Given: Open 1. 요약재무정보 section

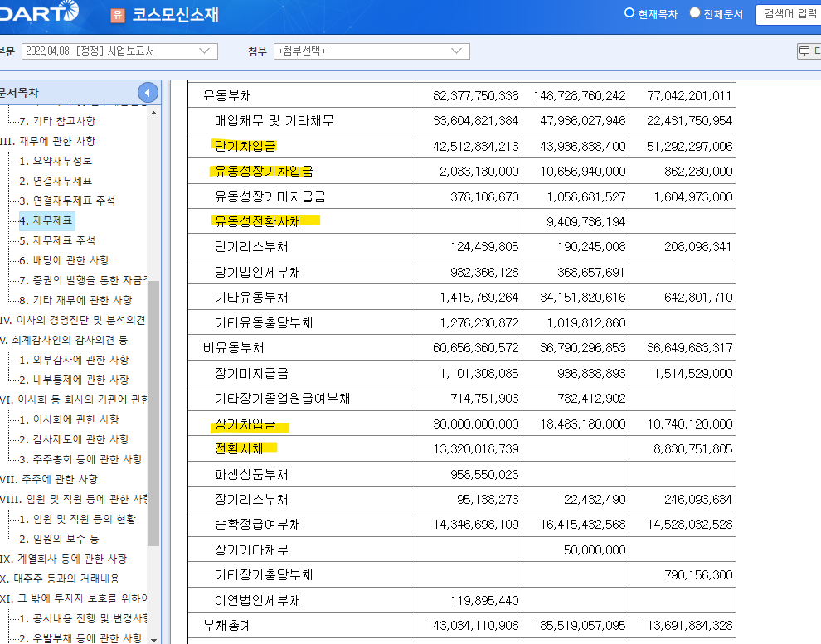Looking at the screenshot, I should pos(56,161).
